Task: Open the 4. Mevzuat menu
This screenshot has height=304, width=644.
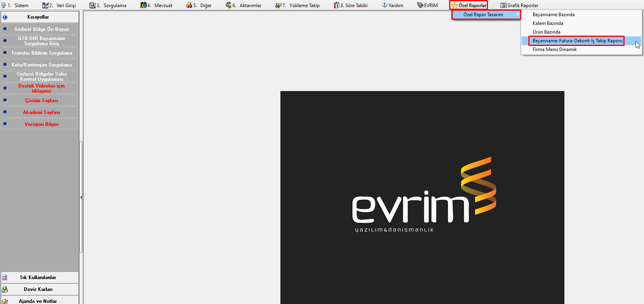Action: 156,5
